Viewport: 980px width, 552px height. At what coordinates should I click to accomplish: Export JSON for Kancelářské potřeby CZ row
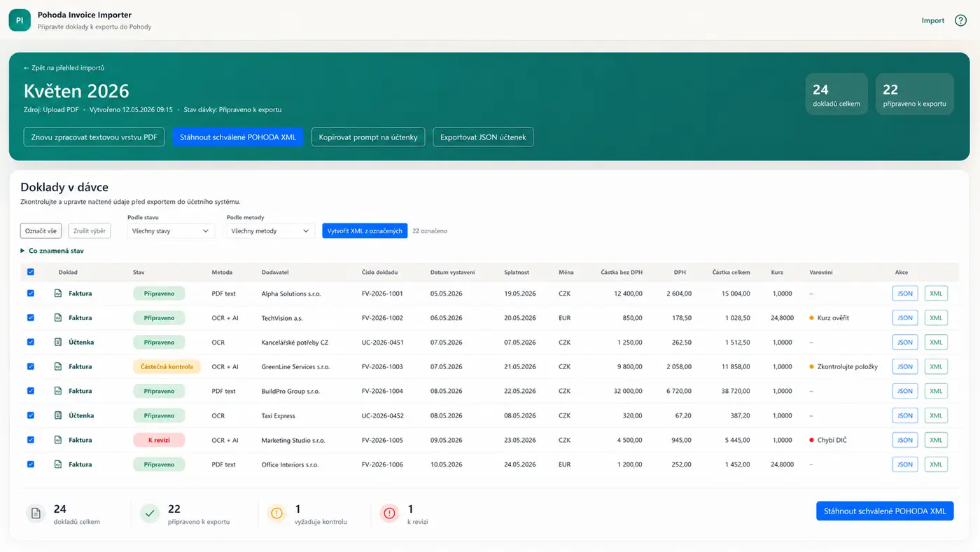(905, 343)
